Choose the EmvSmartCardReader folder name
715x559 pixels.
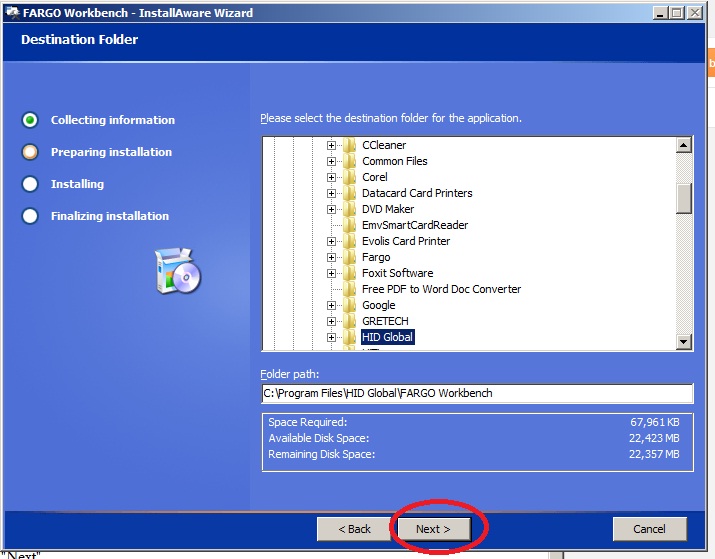point(415,225)
